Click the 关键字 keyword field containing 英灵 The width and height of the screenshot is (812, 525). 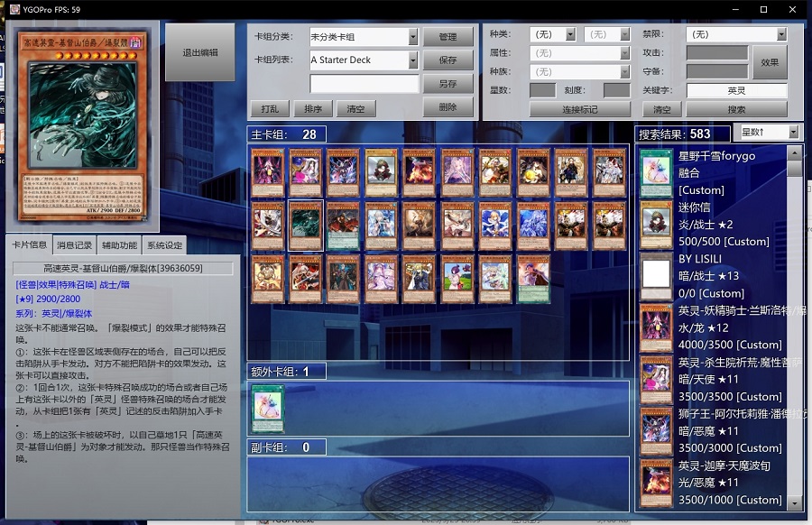tap(736, 91)
